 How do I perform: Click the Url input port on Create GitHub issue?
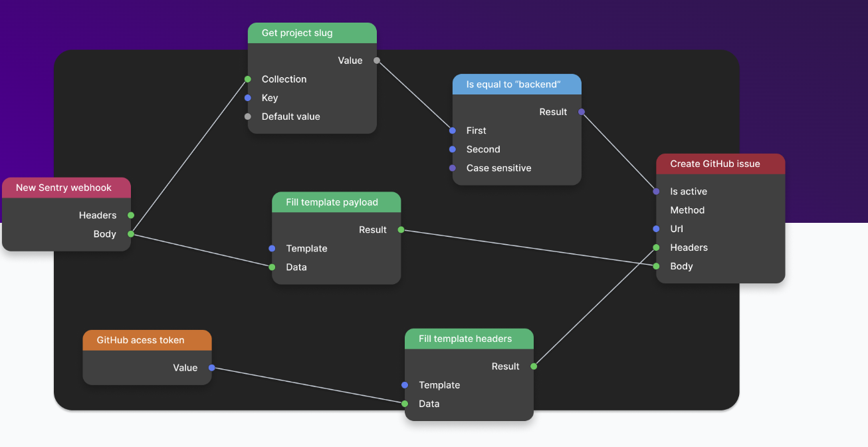point(656,229)
